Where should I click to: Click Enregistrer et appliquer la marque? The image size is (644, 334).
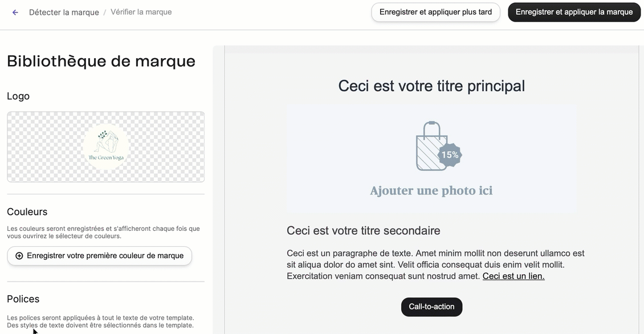pos(574,13)
